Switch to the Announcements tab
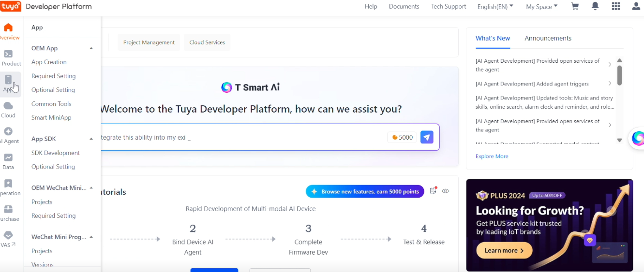The height and width of the screenshot is (272, 644). click(548, 38)
